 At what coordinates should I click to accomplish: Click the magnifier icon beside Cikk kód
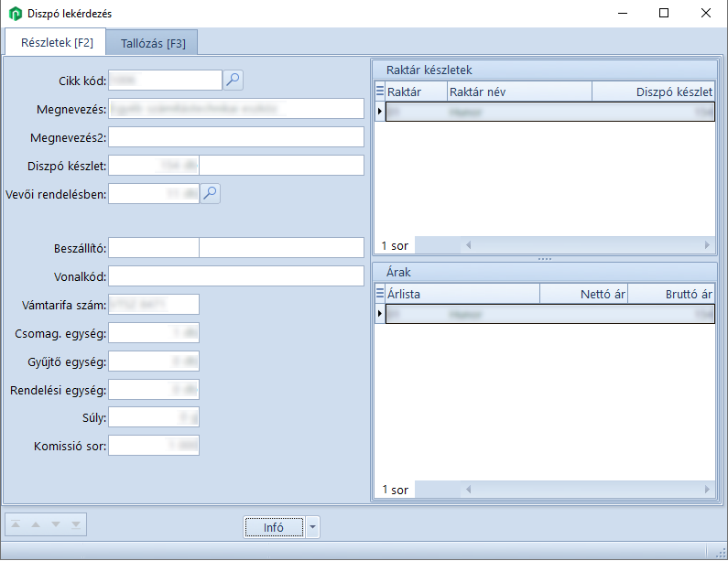coord(234,81)
